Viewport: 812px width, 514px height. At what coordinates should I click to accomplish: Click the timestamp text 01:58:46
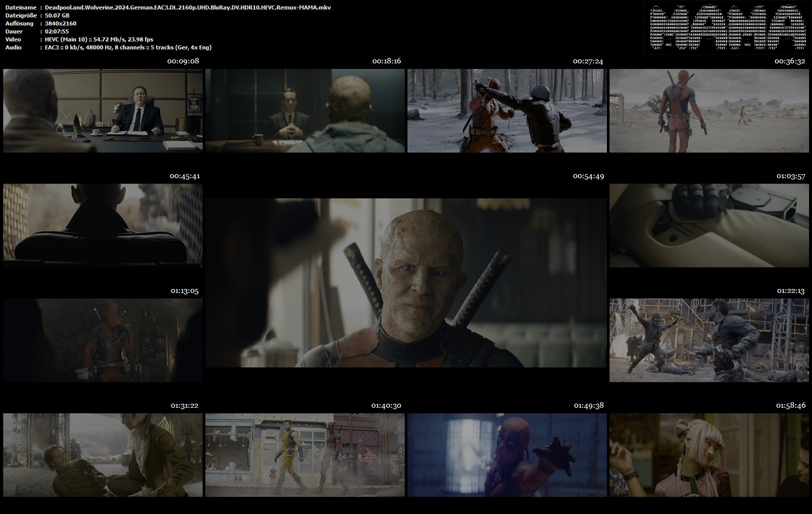791,406
